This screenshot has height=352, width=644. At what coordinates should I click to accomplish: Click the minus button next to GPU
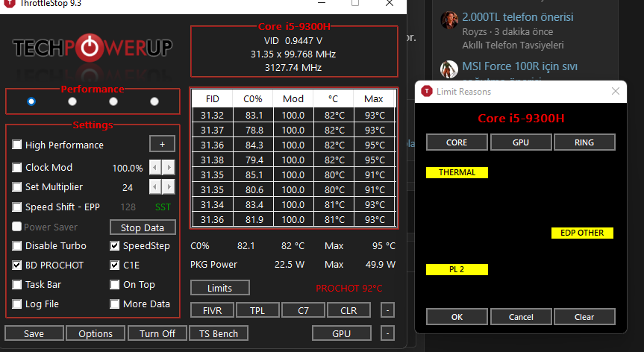pos(387,333)
